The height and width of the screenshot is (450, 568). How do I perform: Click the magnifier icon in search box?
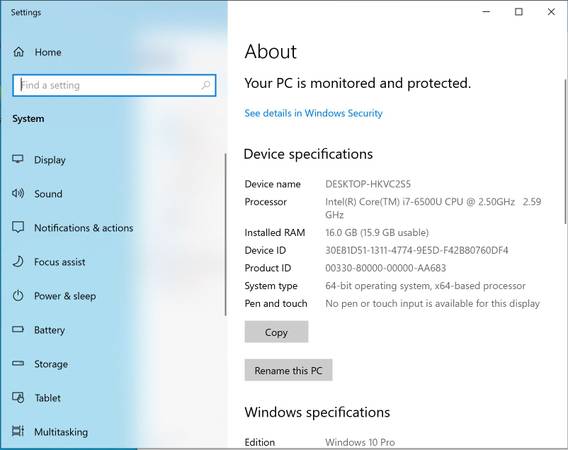tap(205, 85)
